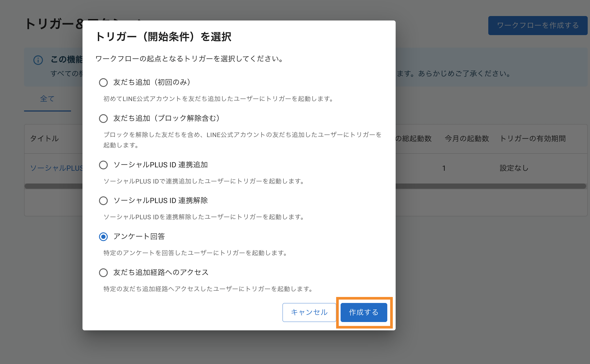Click the キャンセル button

coord(309,312)
